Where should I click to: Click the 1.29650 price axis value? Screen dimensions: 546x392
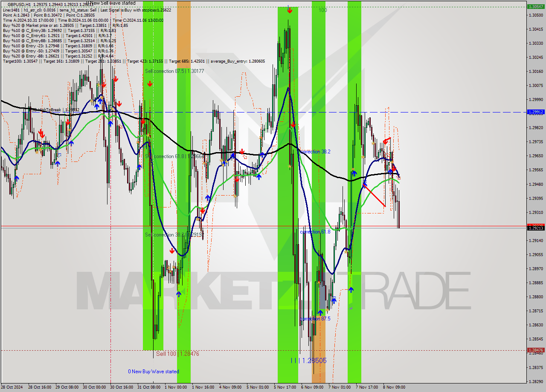pyautogui.click(x=536, y=156)
